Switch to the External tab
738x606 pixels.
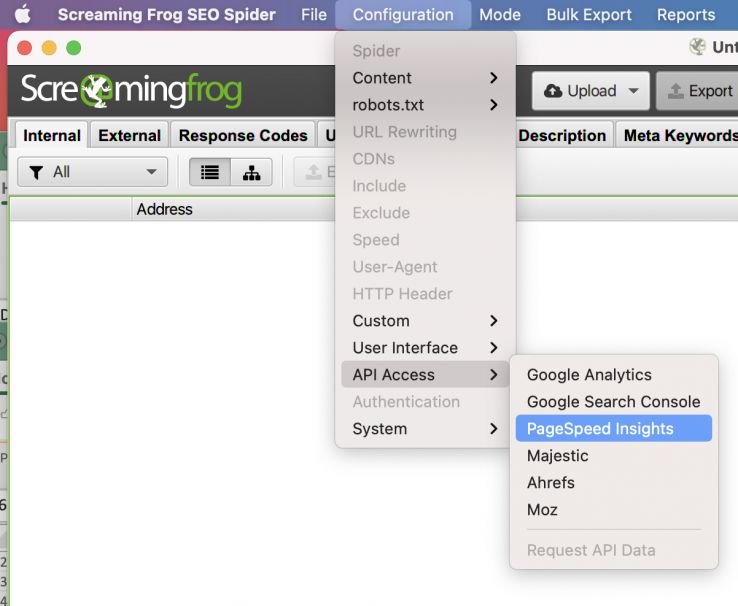(x=129, y=136)
